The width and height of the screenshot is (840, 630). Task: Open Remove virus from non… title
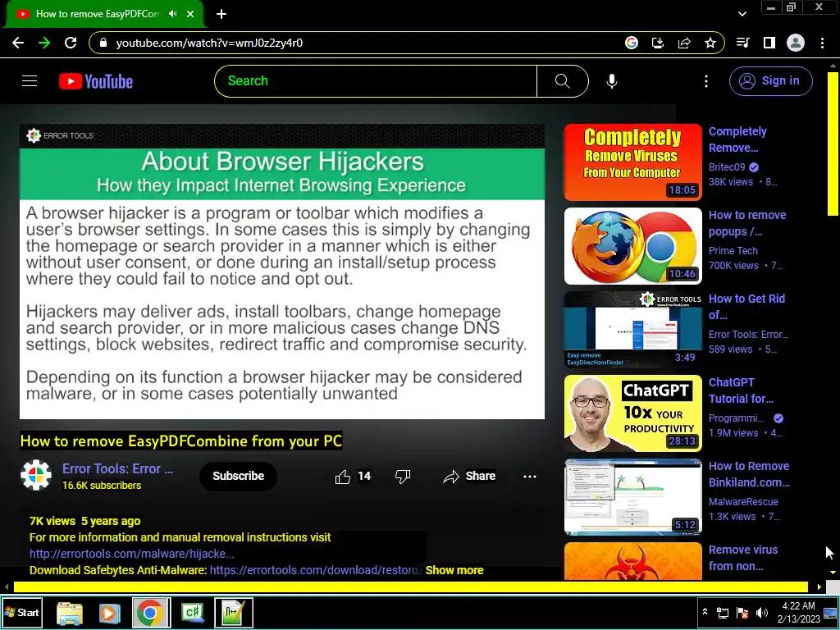pyautogui.click(x=743, y=558)
